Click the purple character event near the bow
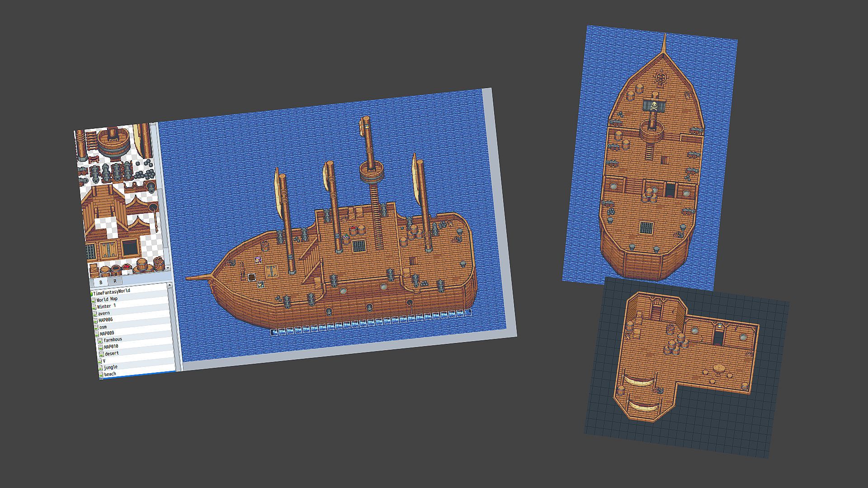868x488 pixels. click(258, 260)
